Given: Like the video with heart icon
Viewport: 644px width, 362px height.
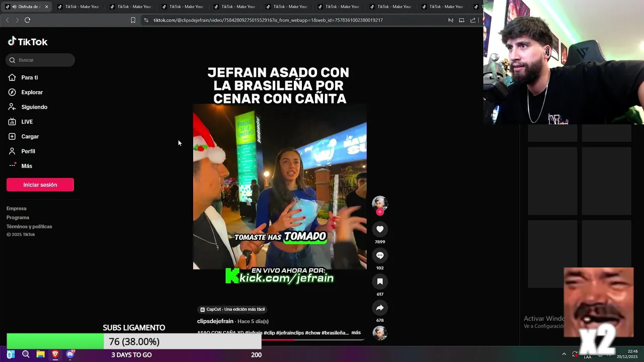Looking at the screenshot, I should click(380, 229).
